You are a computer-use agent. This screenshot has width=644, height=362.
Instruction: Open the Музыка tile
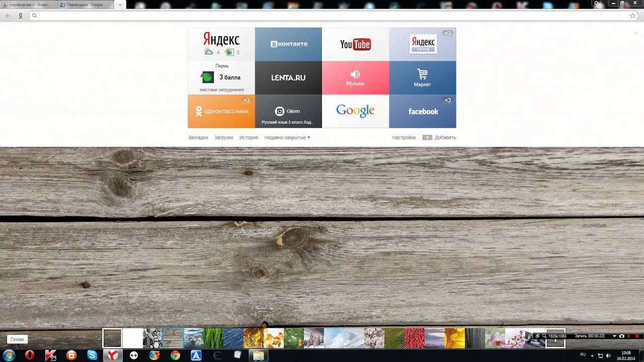(x=355, y=78)
